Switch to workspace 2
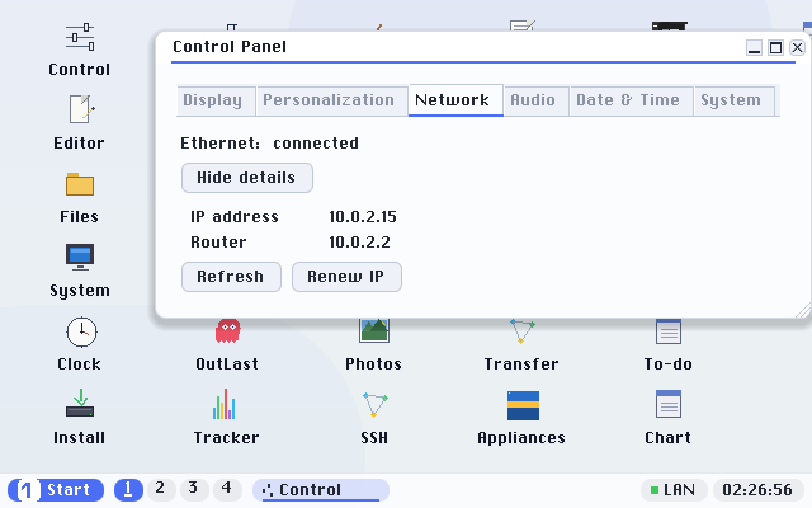This screenshot has height=508, width=812. click(x=161, y=490)
